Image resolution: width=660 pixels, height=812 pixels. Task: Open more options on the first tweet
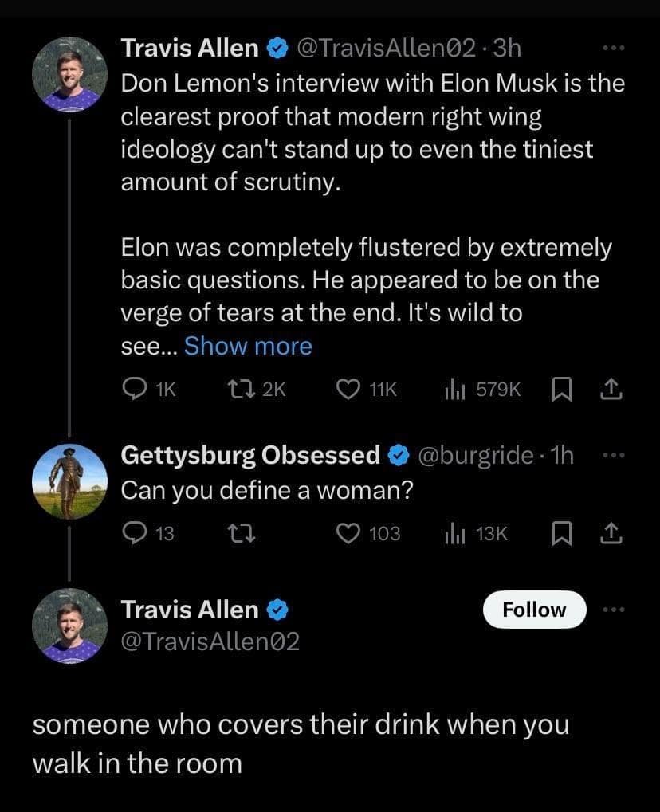[611, 48]
